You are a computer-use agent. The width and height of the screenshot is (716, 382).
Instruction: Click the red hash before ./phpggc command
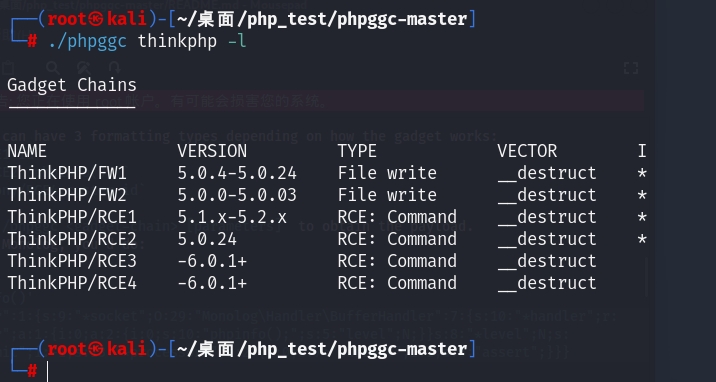pos(32,42)
